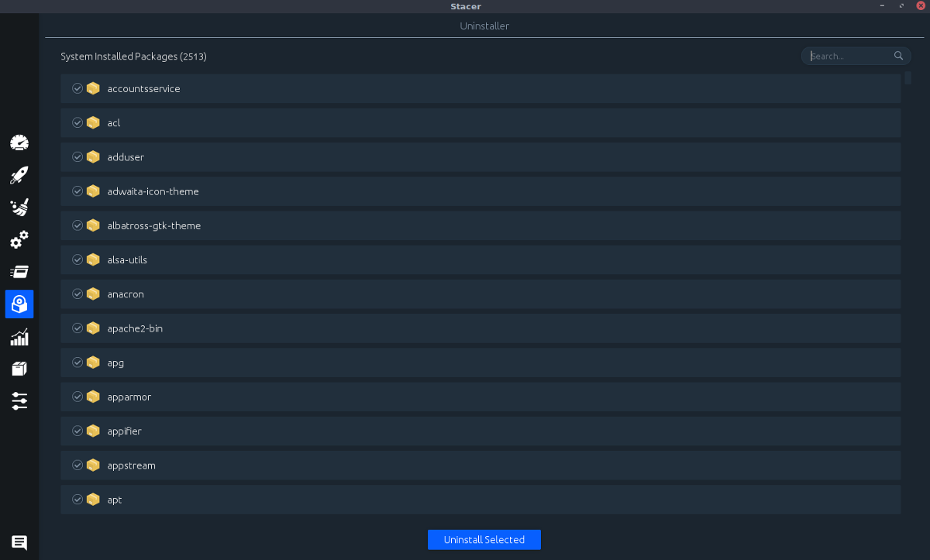Click the Uninstaller page title
930x560 pixels.
pyautogui.click(x=484, y=26)
